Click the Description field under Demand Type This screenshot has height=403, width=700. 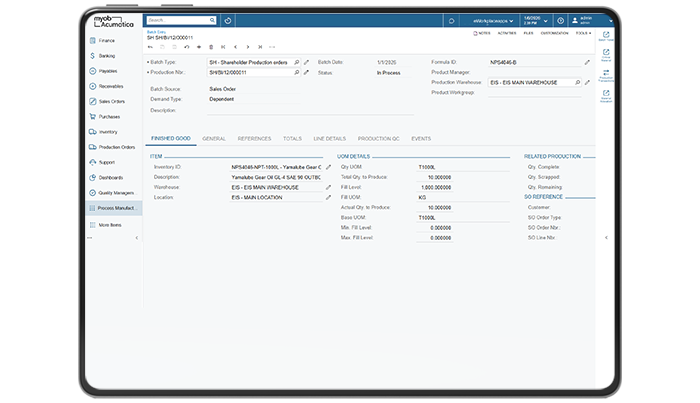pyautogui.click(x=310, y=111)
